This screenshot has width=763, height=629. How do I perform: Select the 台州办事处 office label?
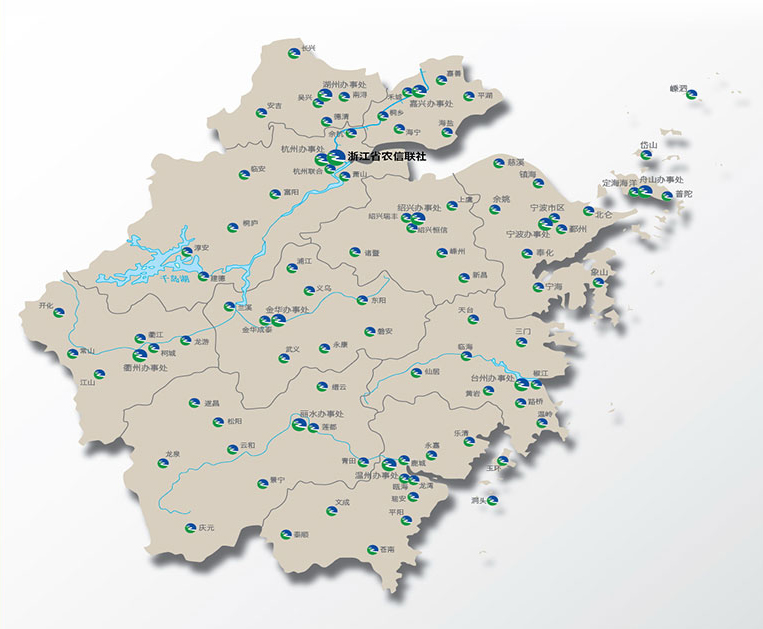[x=492, y=378]
